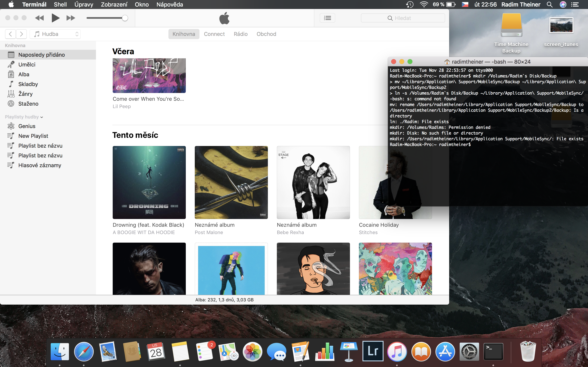Show Staženo downloaded music
The image size is (588, 367).
[x=28, y=104]
